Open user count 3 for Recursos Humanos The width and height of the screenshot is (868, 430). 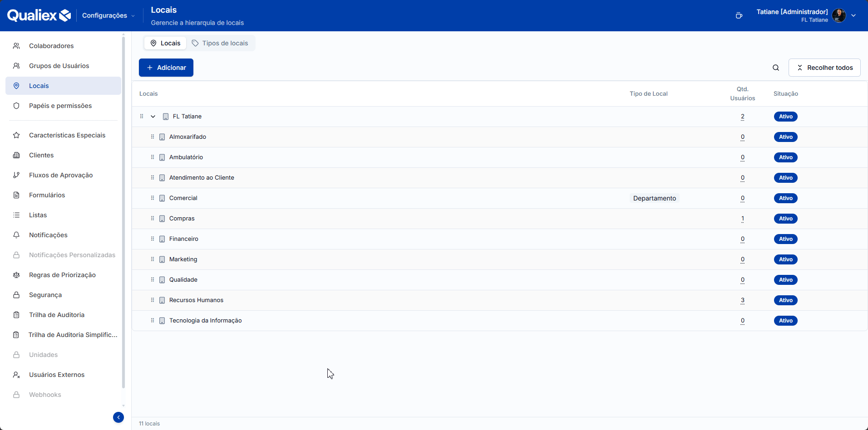coord(743,300)
